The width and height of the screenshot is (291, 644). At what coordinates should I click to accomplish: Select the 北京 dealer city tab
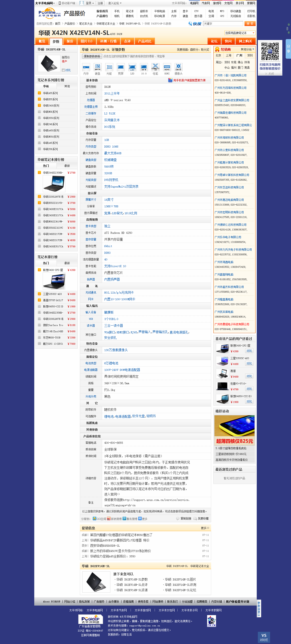click(218, 55)
